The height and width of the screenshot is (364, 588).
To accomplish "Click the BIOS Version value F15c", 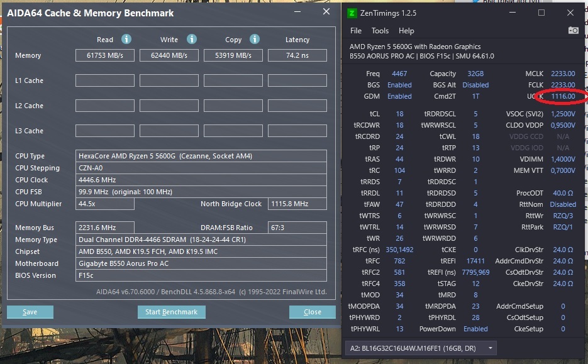I will point(201,275).
